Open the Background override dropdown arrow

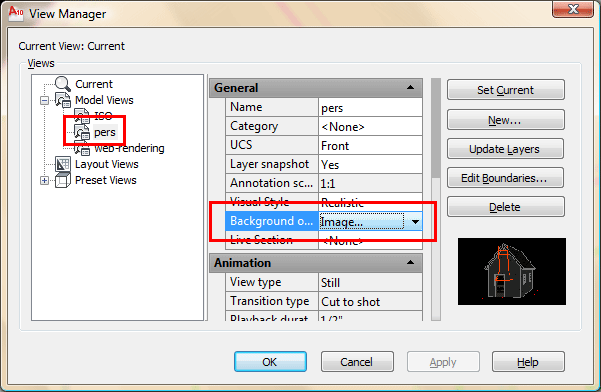pyautogui.click(x=415, y=221)
